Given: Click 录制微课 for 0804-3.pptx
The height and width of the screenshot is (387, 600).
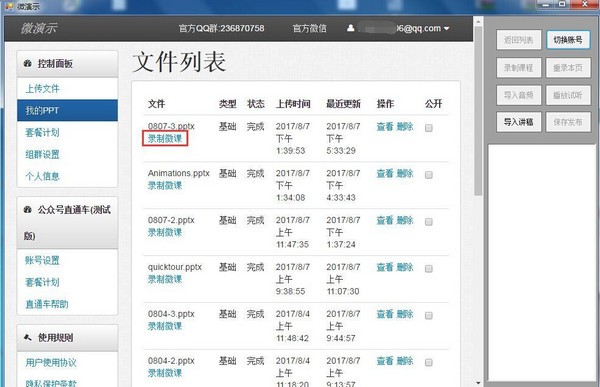Looking at the screenshot, I should (x=165, y=326).
